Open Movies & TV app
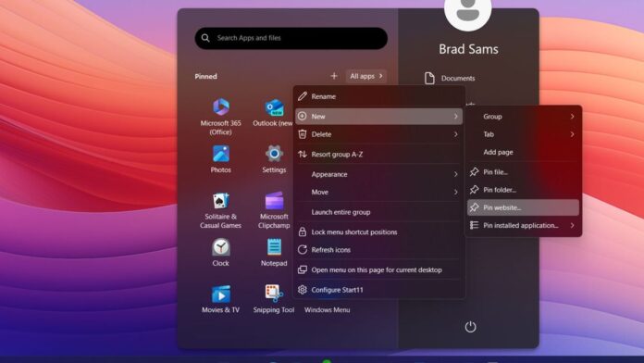The height and width of the screenshot is (363, 644). click(x=220, y=299)
